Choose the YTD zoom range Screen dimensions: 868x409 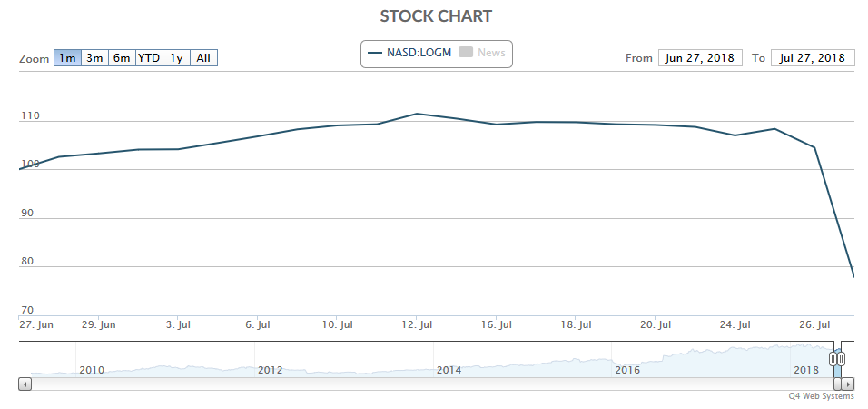coord(149,57)
